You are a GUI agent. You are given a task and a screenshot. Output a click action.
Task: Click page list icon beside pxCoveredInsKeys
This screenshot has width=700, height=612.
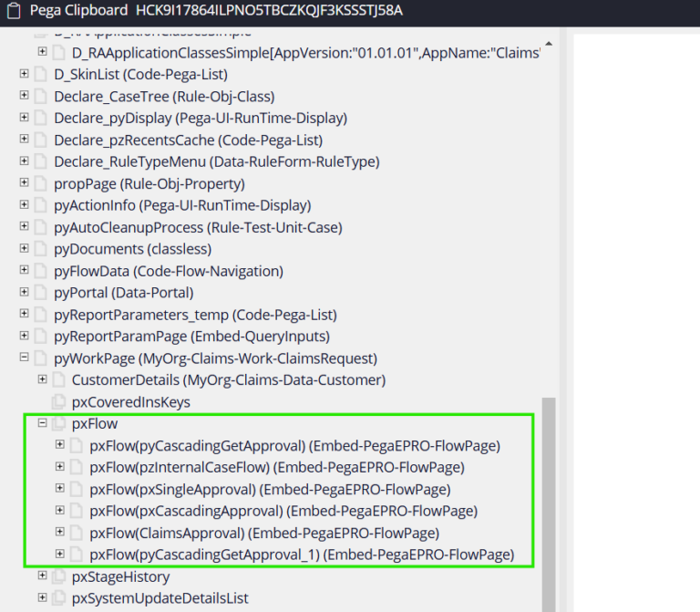[58, 401]
